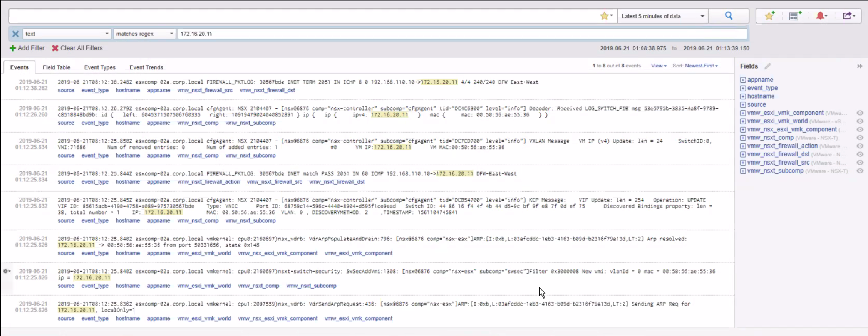Screen dimensions: 868x336
Task: Toggle eye icon for vmw_nsxt_firewall_action
Action: coord(860,146)
